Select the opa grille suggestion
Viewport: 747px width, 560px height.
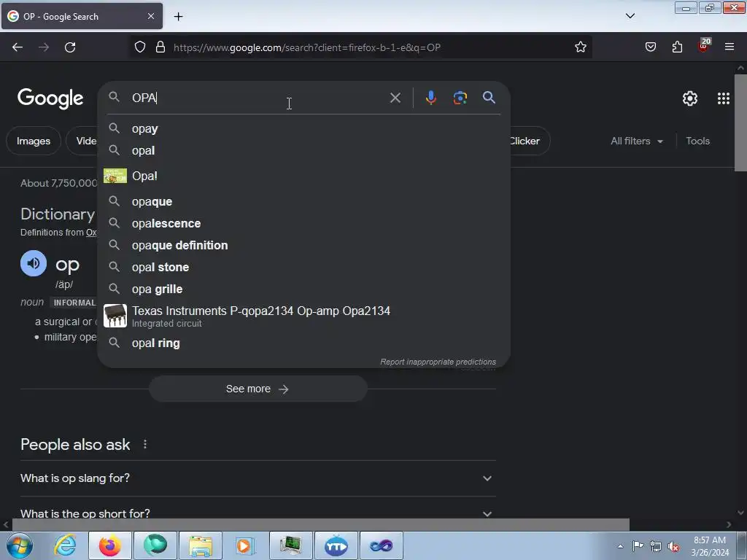pos(303,289)
